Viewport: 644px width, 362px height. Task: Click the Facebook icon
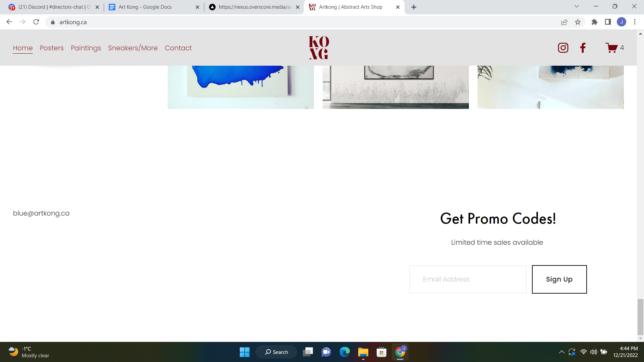click(583, 48)
